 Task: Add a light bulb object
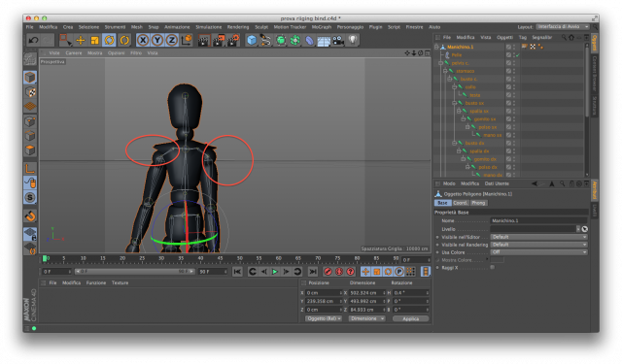[353, 40]
